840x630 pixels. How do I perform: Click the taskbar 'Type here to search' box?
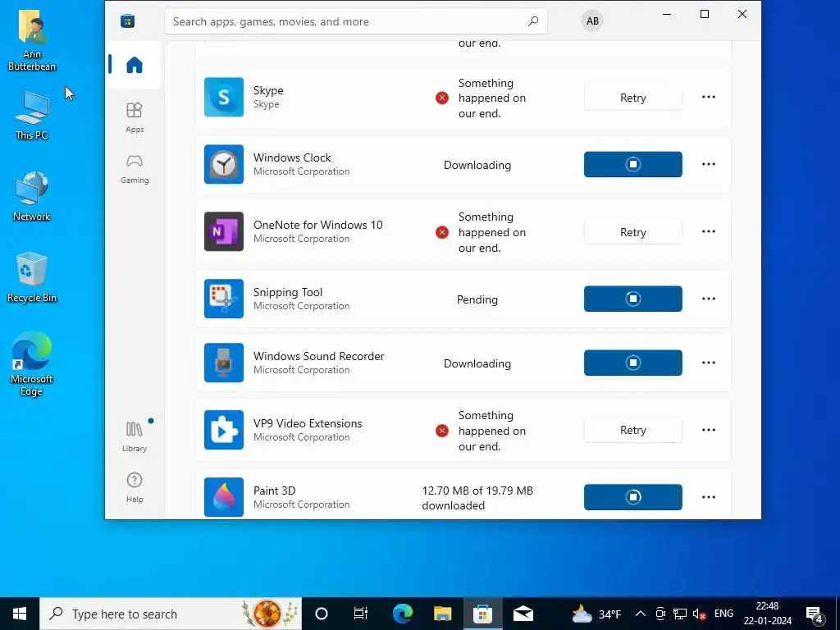point(171,614)
